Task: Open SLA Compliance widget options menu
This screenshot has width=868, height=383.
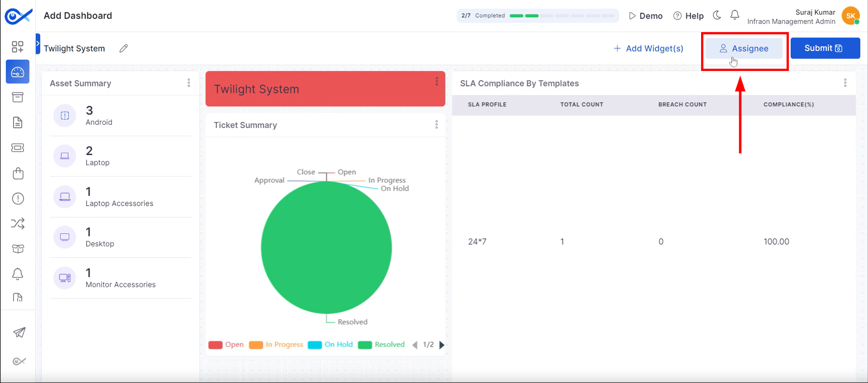Action: [x=845, y=83]
